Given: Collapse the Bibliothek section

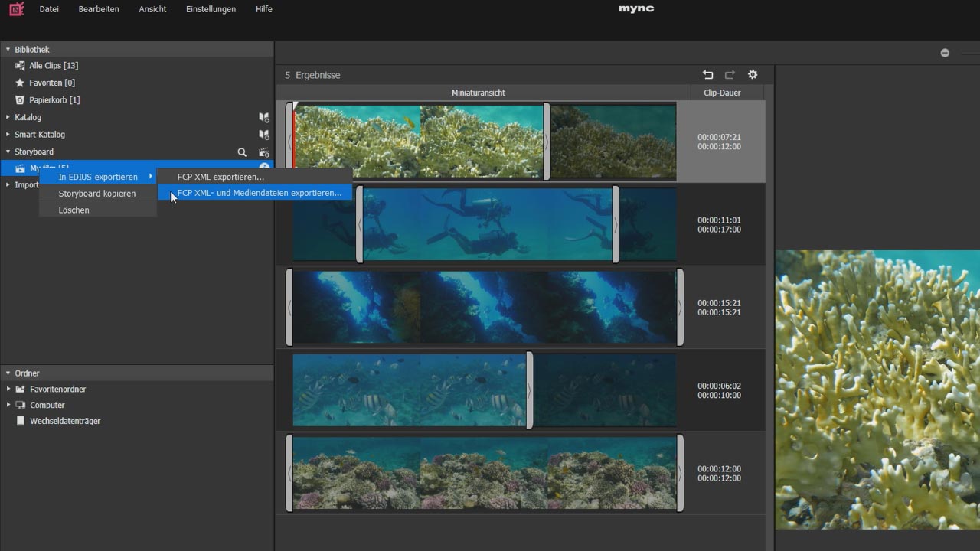Looking at the screenshot, I should (x=8, y=50).
